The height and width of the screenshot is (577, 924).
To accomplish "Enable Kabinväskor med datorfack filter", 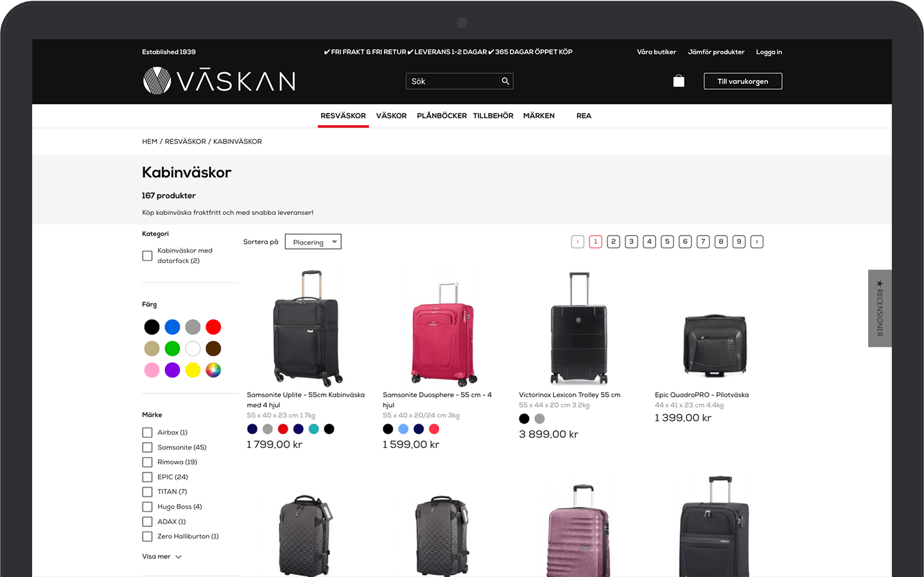I will click(x=147, y=256).
